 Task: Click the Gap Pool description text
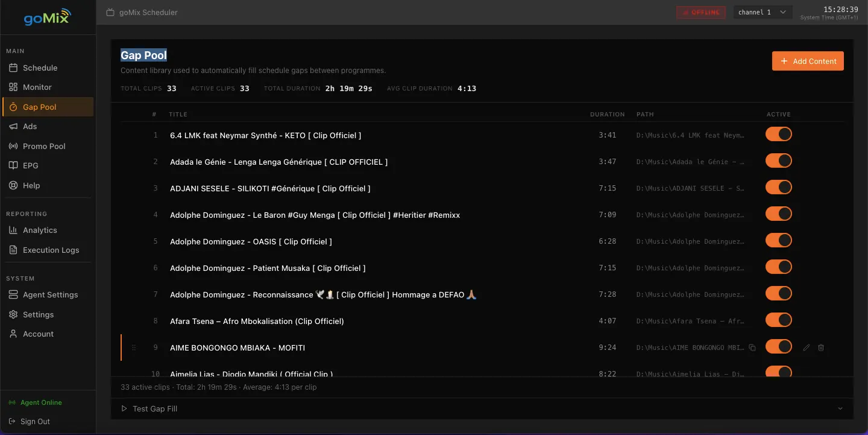(253, 71)
